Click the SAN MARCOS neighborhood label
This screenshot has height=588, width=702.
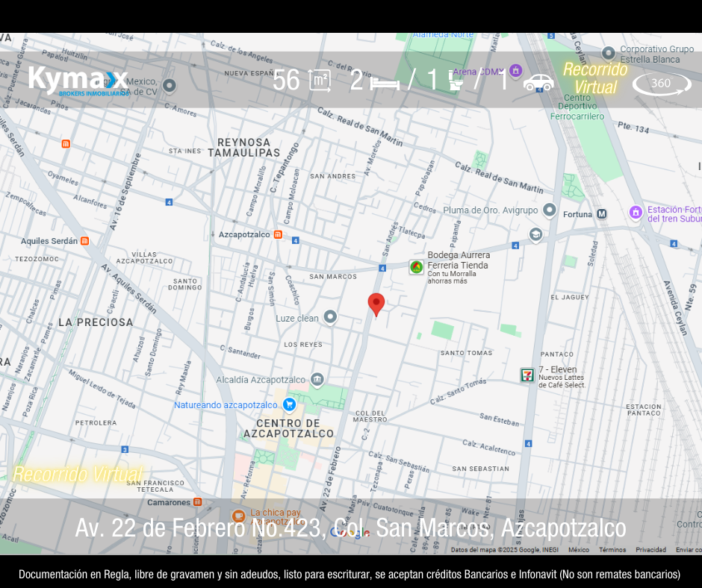click(333, 277)
